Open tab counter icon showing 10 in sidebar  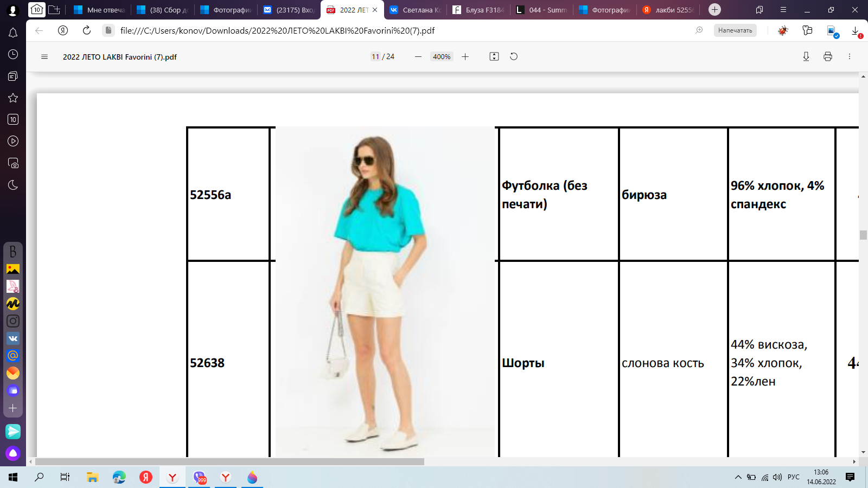(13, 119)
